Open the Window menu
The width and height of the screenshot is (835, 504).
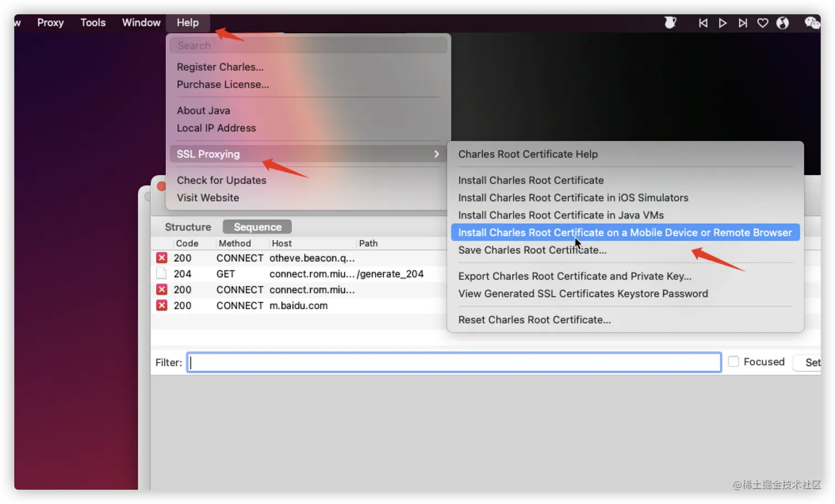tap(141, 23)
